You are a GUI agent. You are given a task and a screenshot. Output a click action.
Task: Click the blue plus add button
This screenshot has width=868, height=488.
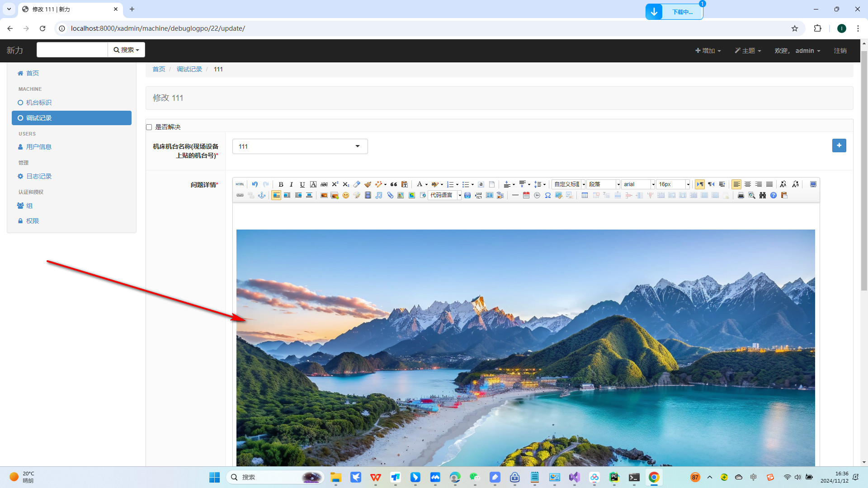coord(839,145)
